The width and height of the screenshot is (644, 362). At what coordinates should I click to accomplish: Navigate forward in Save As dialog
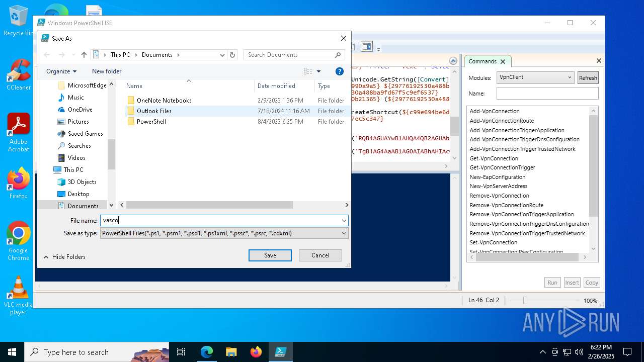61,55
